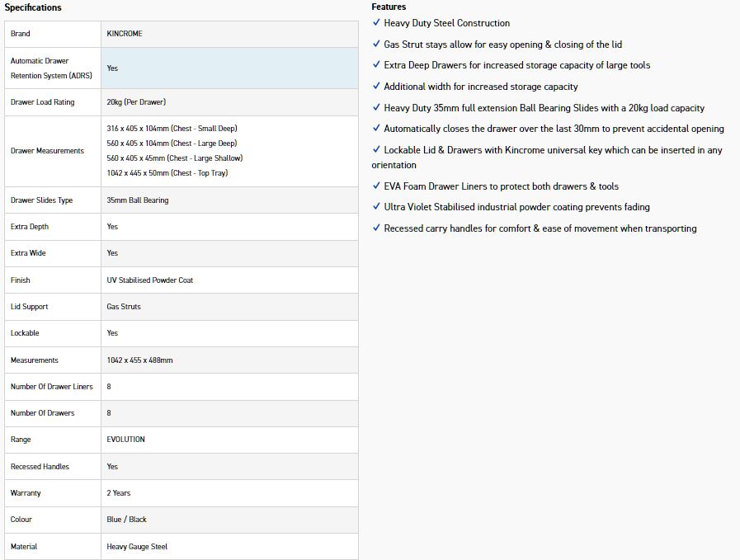
Task: Select the 'Drawer Load Rating' label
Action: (42, 102)
